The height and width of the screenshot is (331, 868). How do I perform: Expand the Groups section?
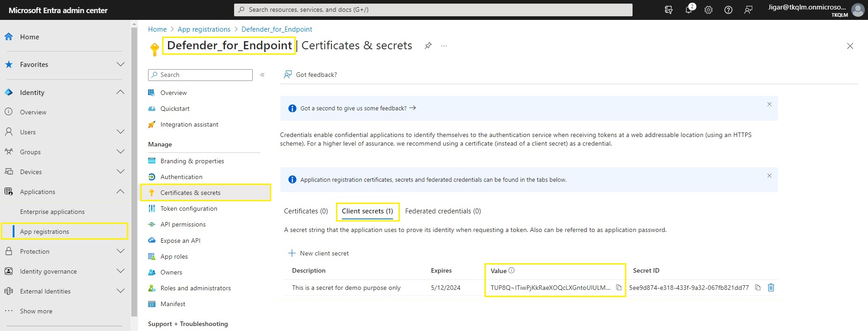120,152
